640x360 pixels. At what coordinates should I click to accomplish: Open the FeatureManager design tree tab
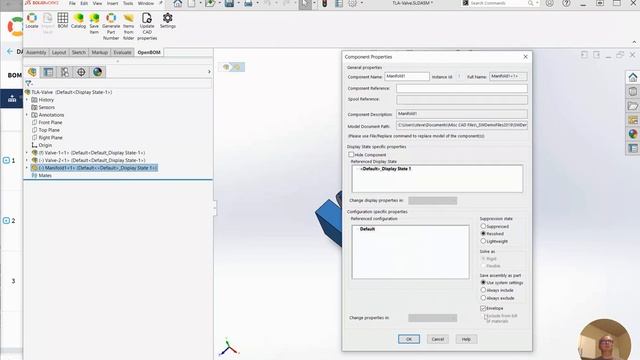coord(32,72)
